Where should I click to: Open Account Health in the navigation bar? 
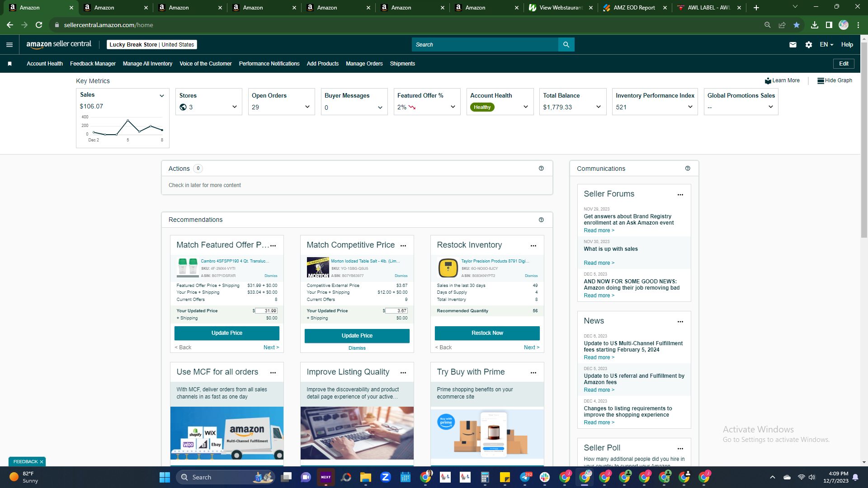[45, 64]
